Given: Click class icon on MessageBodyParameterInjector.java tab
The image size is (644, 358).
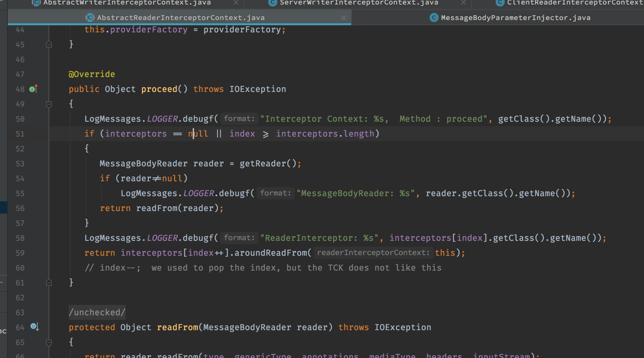Looking at the screenshot, I should point(434,18).
